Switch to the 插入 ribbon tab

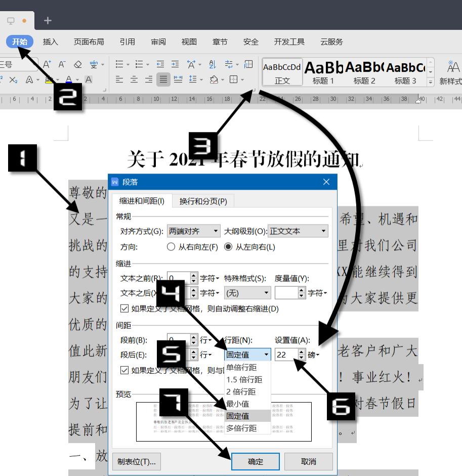tap(50, 41)
